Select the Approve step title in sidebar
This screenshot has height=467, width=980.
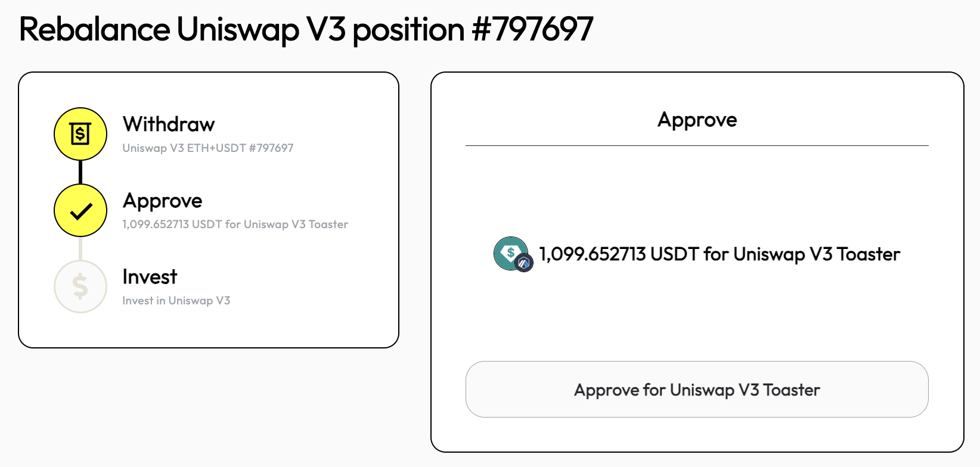(163, 201)
